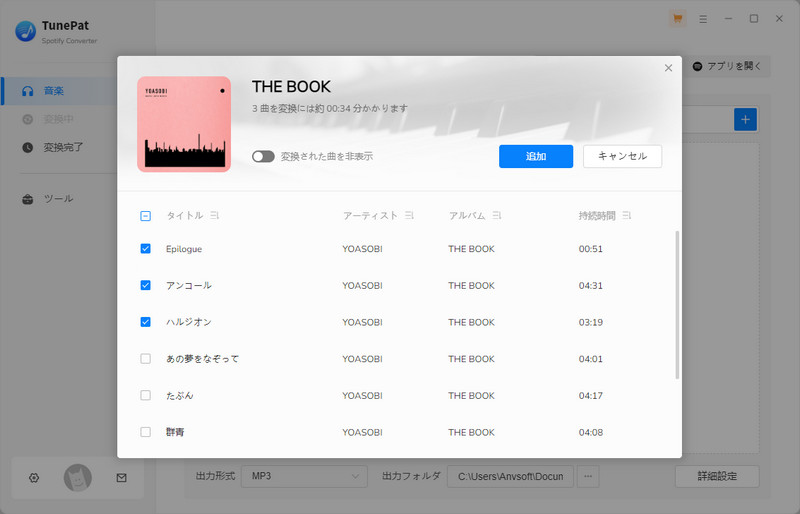800x514 pixels.
Task: Click the 変換中 sidebar icon
Action: tap(28, 119)
